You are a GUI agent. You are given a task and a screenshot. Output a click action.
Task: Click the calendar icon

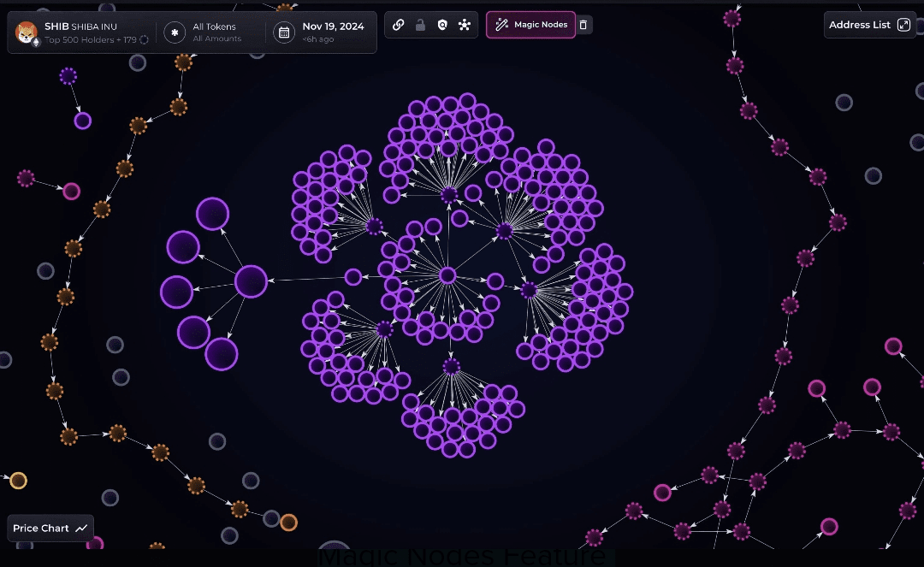tap(283, 32)
